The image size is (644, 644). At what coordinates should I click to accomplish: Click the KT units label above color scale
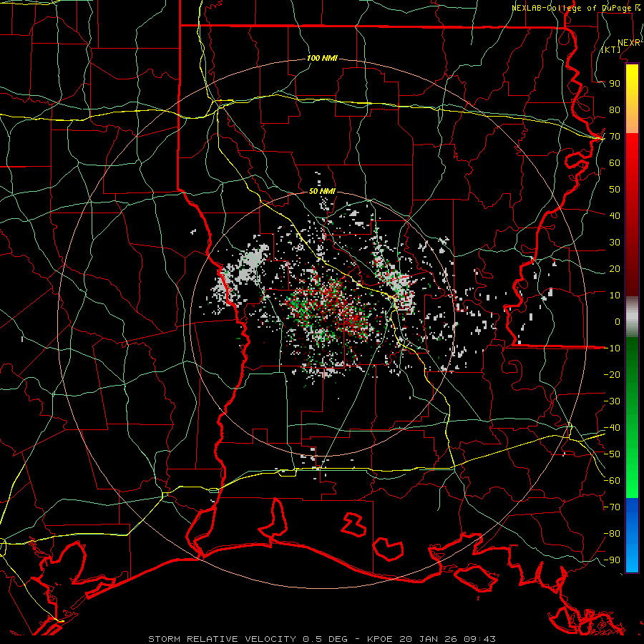[x=611, y=49]
